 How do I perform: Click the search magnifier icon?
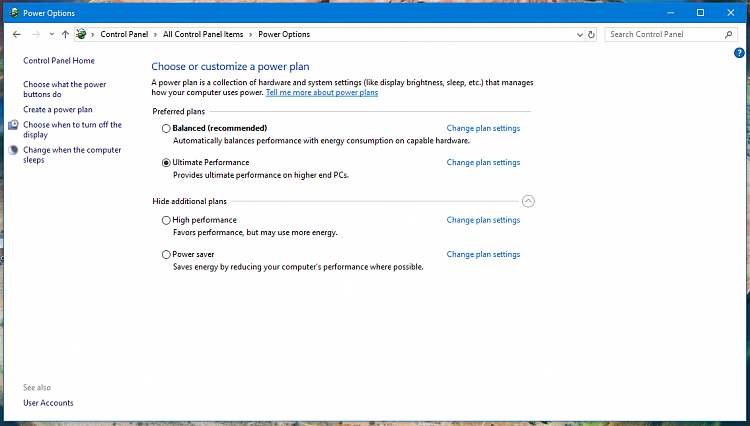[x=728, y=34]
